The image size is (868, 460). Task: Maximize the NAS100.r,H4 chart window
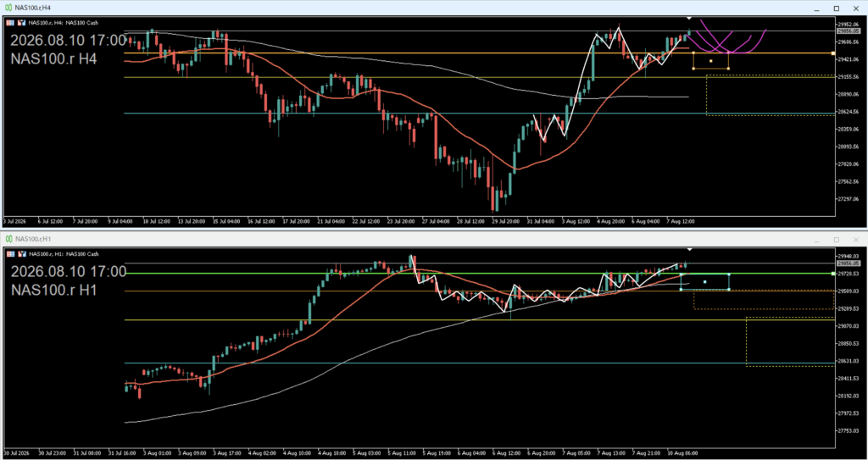pyautogui.click(x=837, y=8)
